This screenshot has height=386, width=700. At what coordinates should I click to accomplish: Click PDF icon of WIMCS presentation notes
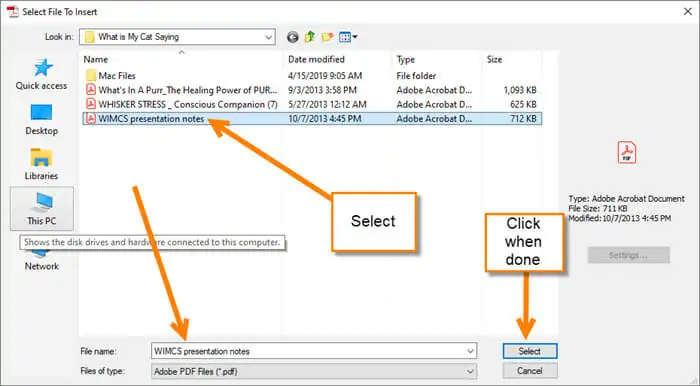(91, 119)
